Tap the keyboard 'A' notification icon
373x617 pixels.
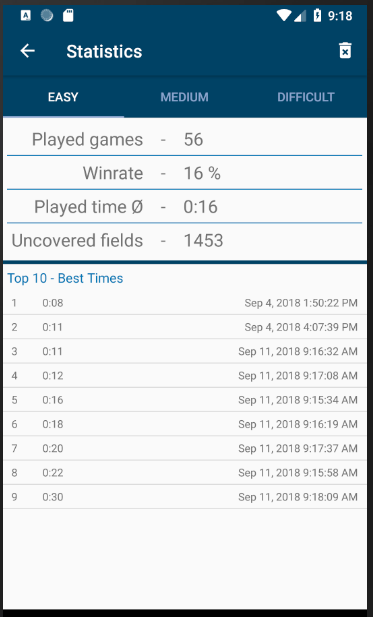point(26,15)
